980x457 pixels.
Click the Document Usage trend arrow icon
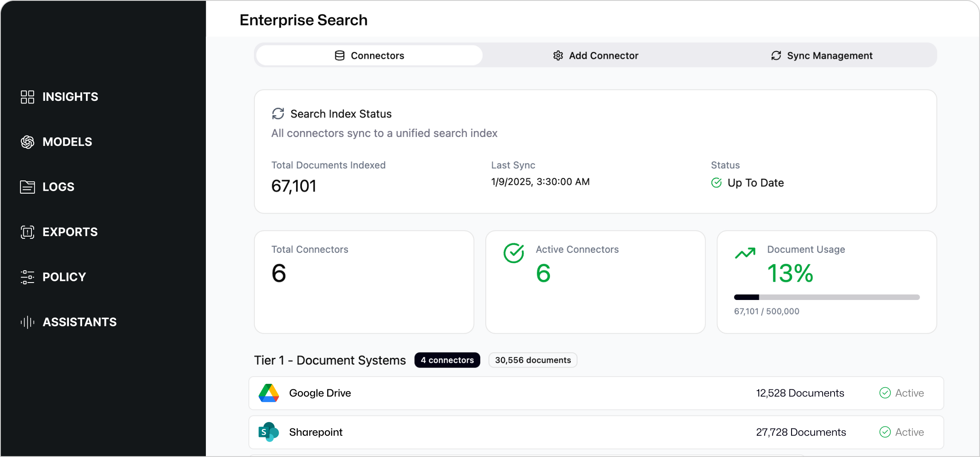[745, 253]
